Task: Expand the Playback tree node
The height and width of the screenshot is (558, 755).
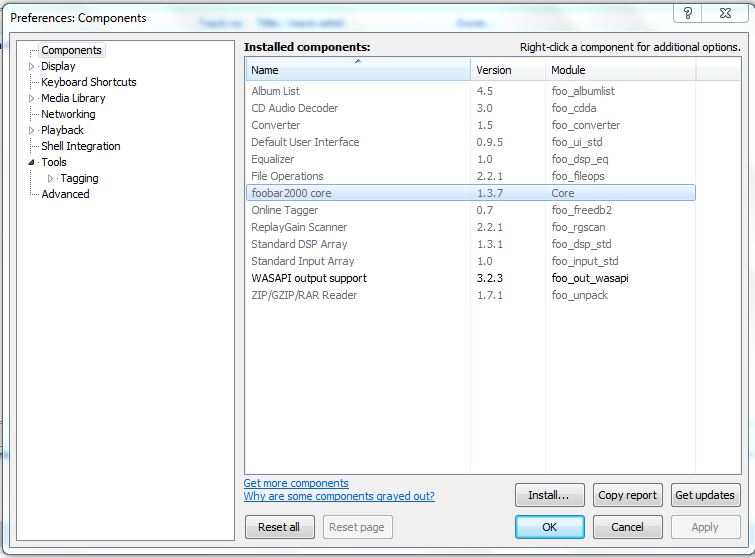Action: click(31, 130)
